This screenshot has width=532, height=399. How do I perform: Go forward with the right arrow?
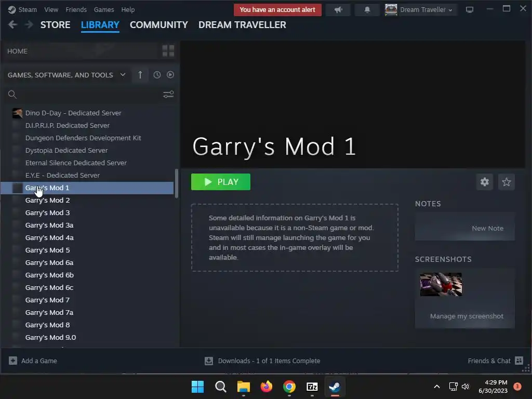(x=29, y=25)
